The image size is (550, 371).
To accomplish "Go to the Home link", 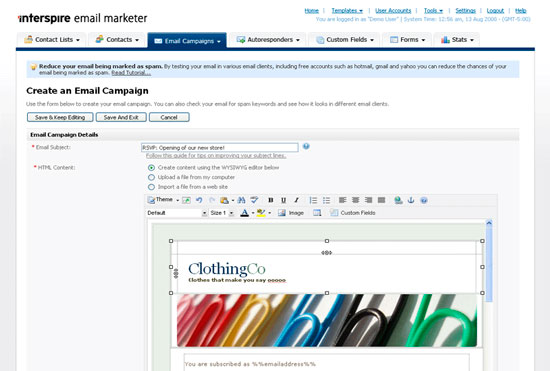I will 311,11.
